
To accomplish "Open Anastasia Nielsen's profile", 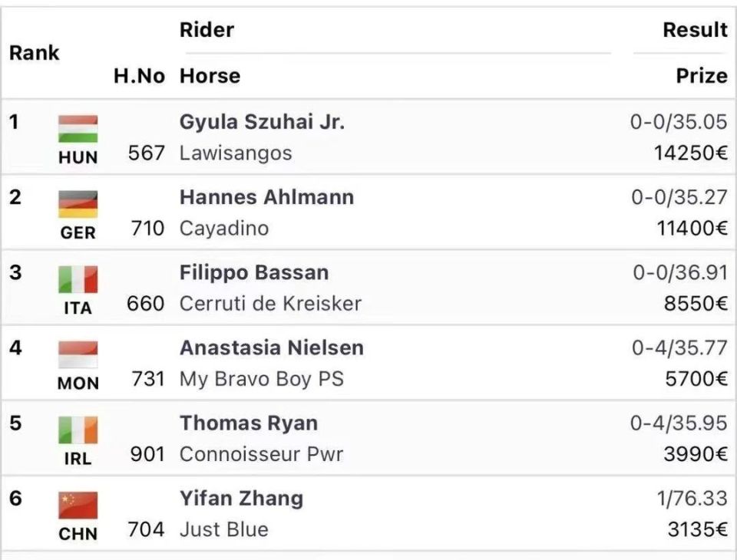I will pos(271,348).
